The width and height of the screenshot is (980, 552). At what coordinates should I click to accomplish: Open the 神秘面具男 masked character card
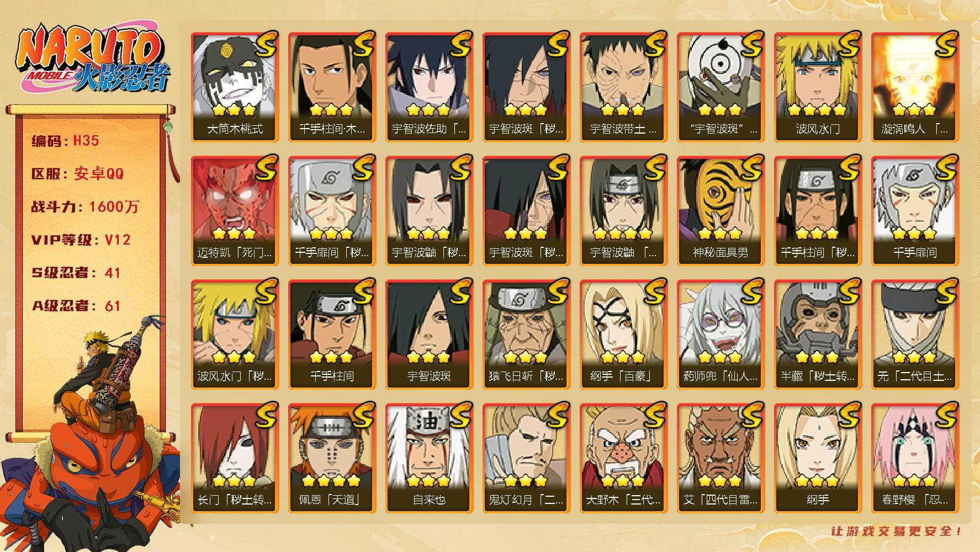(721, 211)
